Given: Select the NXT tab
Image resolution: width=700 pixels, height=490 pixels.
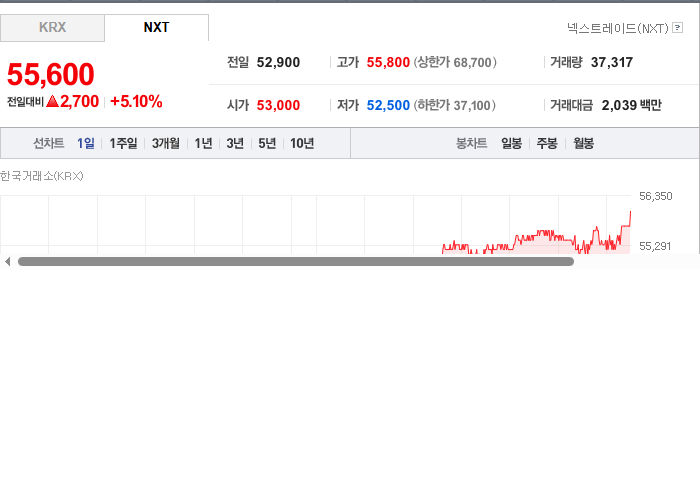Looking at the screenshot, I should point(156,28).
